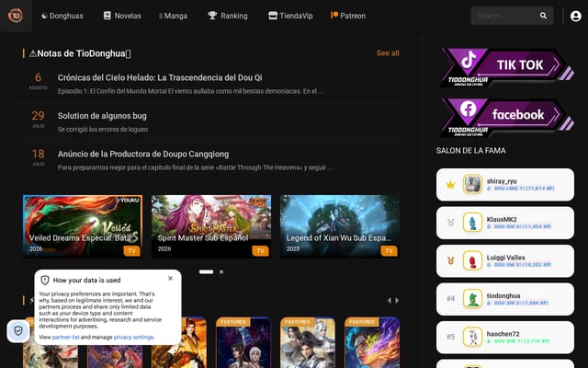Click haochen72's avatar image
This screenshot has height=368, width=588.
pos(472,337)
